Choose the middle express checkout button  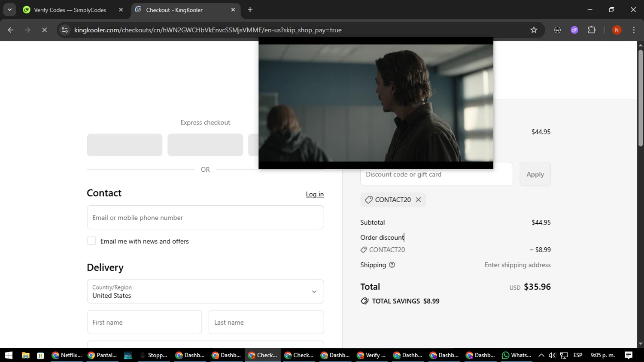(x=205, y=145)
